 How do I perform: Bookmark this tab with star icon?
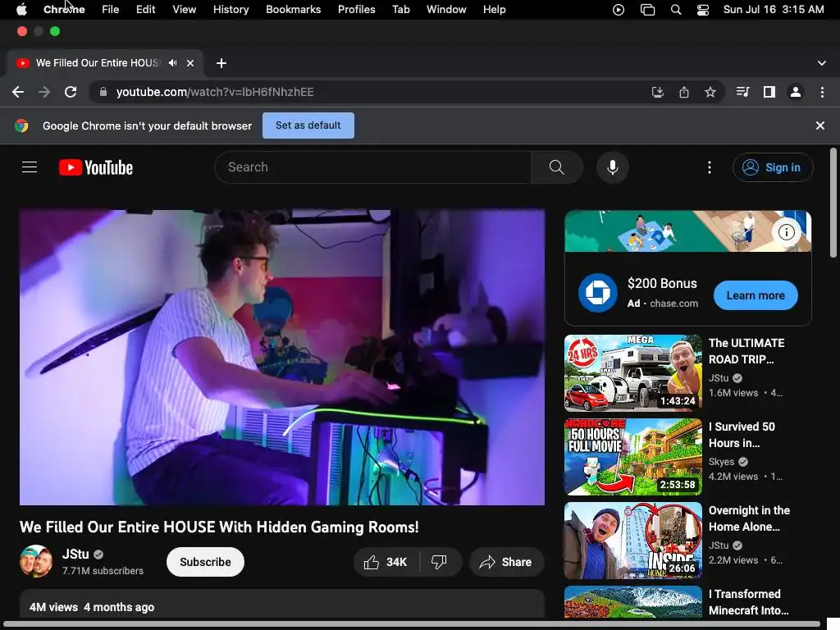pyautogui.click(x=710, y=92)
